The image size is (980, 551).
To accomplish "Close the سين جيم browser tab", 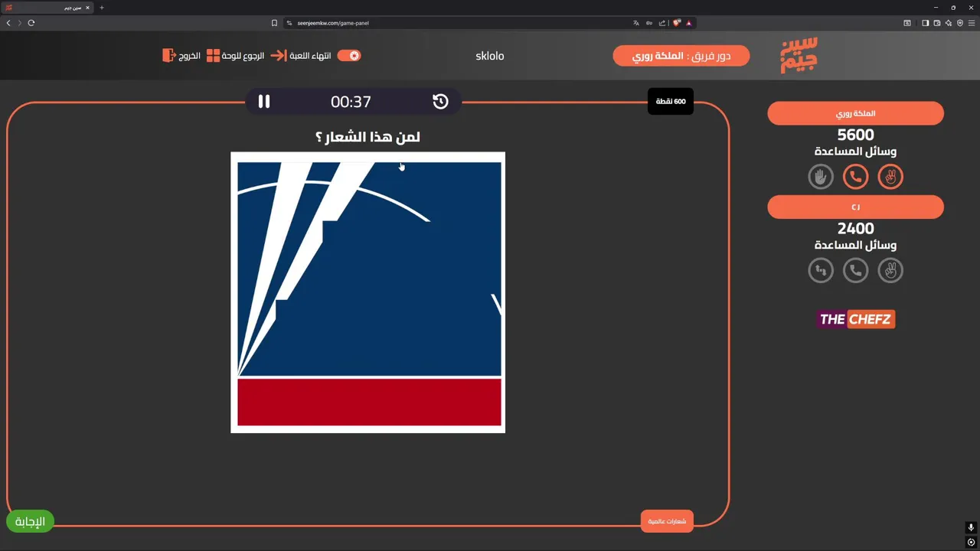I will click(87, 8).
